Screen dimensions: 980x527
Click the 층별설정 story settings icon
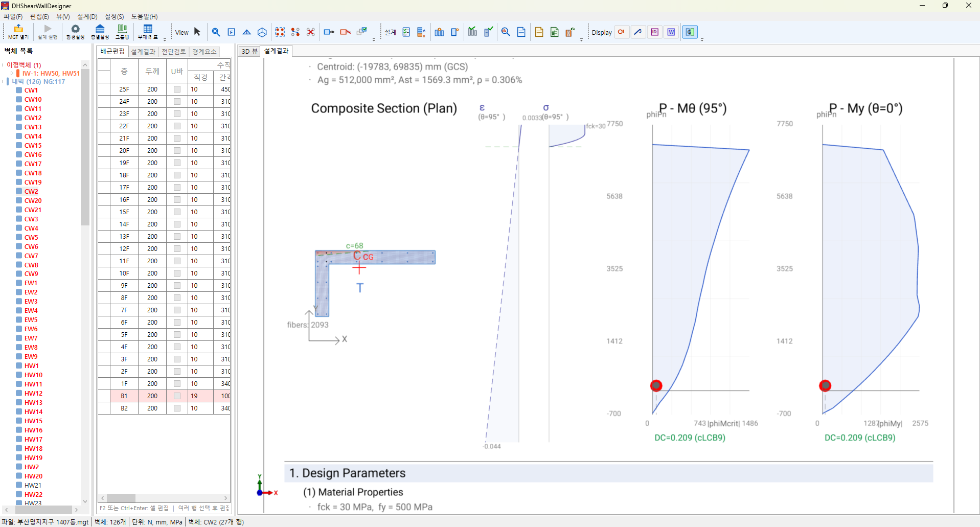click(x=100, y=32)
